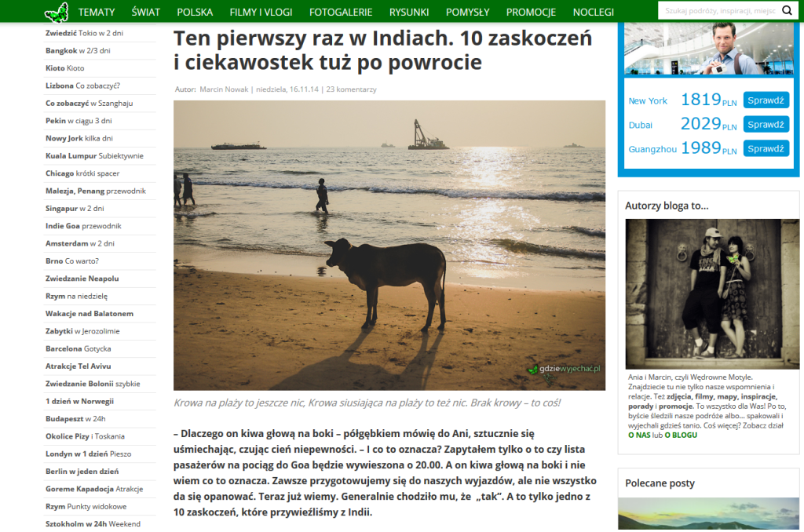The width and height of the screenshot is (804, 532).
Task: Click the search field in the header
Action: [x=720, y=10]
